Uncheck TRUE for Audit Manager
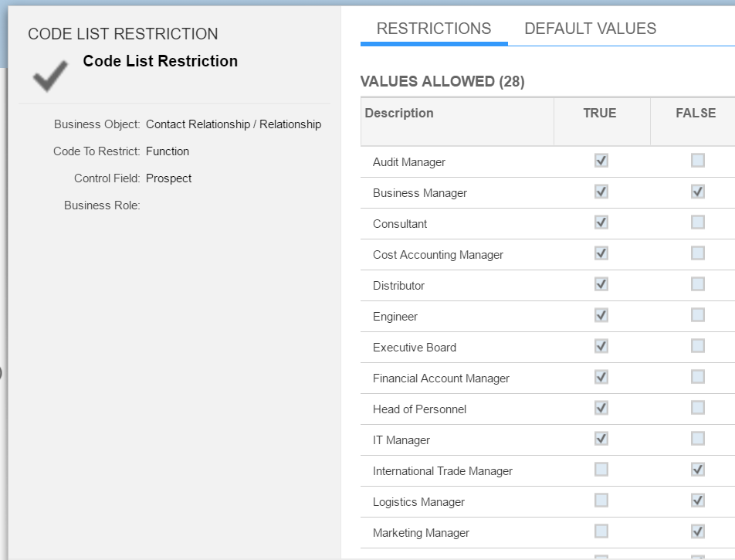 601,161
